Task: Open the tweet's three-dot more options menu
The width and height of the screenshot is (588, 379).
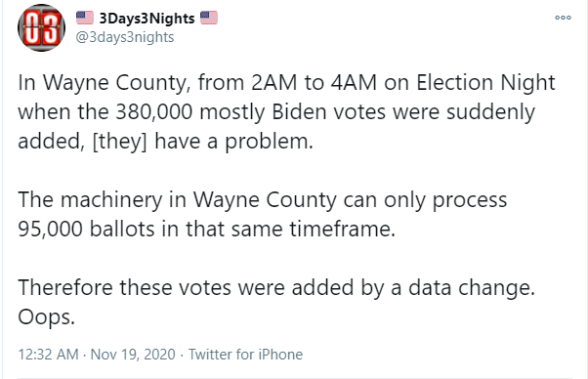Action: [x=563, y=18]
